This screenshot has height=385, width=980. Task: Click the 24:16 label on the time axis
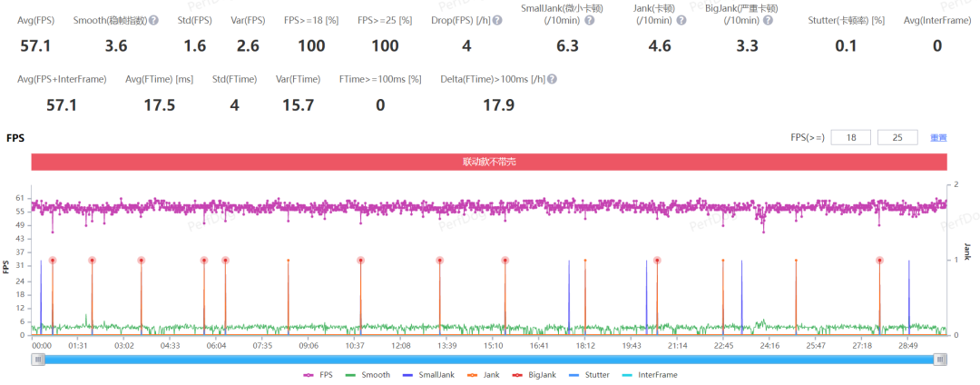(769, 346)
